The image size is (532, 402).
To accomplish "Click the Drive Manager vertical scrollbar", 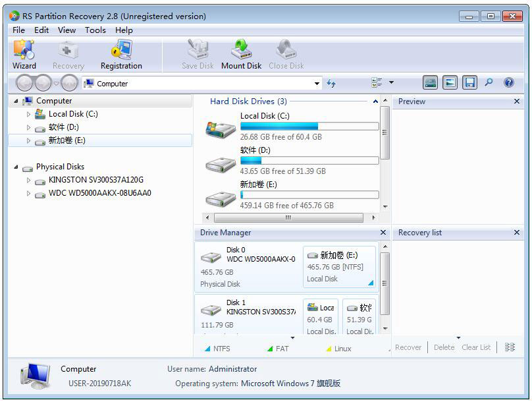I will pyautogui.click(x=385, y=284).
